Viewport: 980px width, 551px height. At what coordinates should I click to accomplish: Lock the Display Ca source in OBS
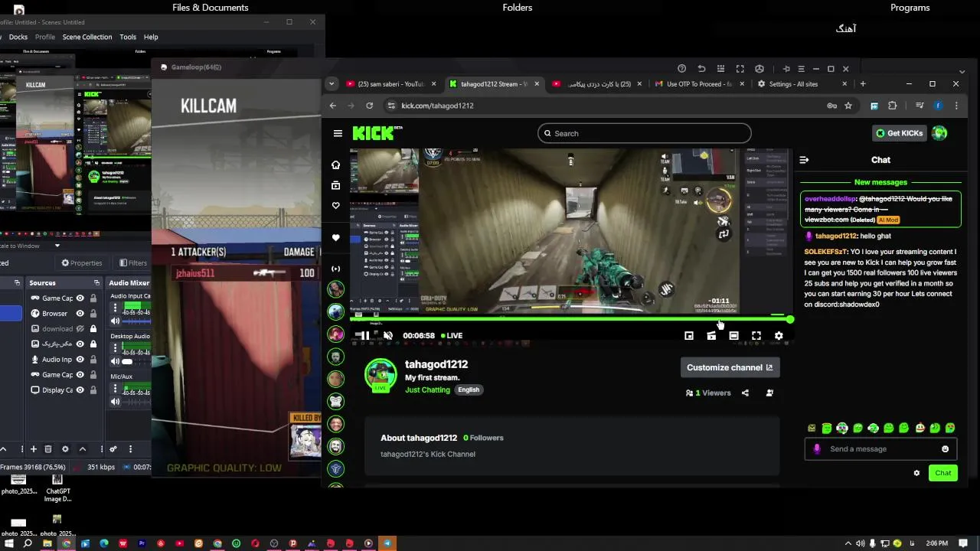(93, 390)
